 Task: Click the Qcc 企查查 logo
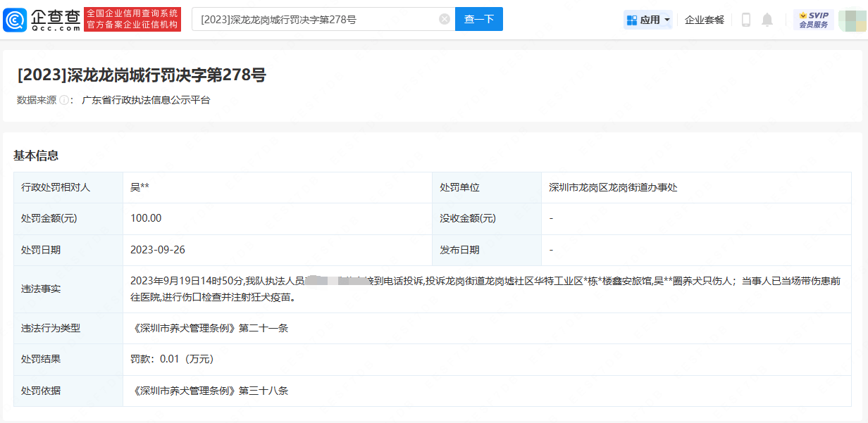click(42, 20)
